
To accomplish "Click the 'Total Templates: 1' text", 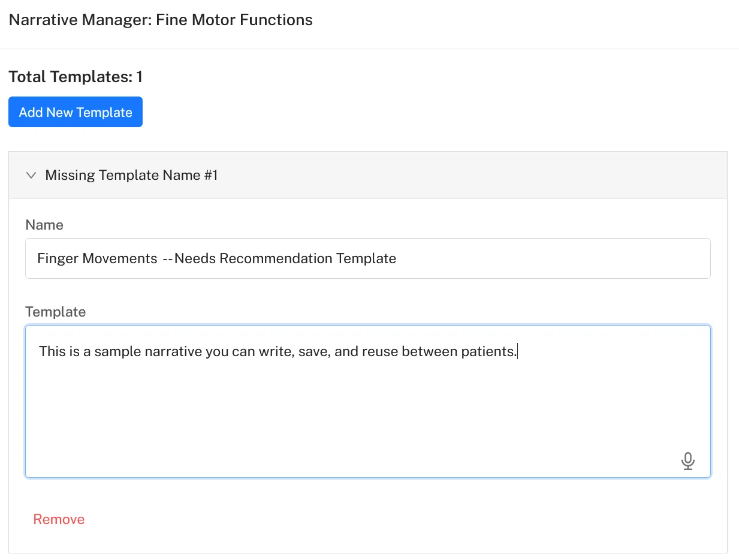I will pos(76,77).
